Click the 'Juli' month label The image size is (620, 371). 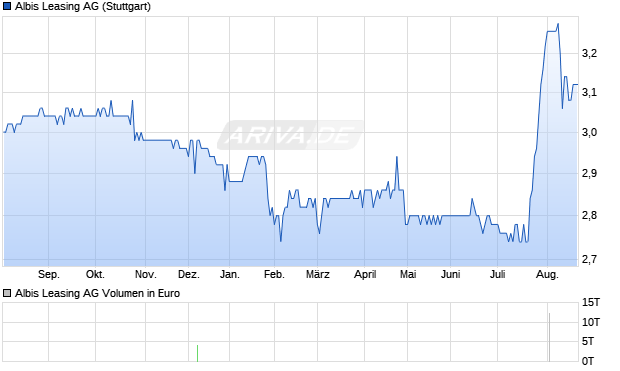click(x=497, y=274)
